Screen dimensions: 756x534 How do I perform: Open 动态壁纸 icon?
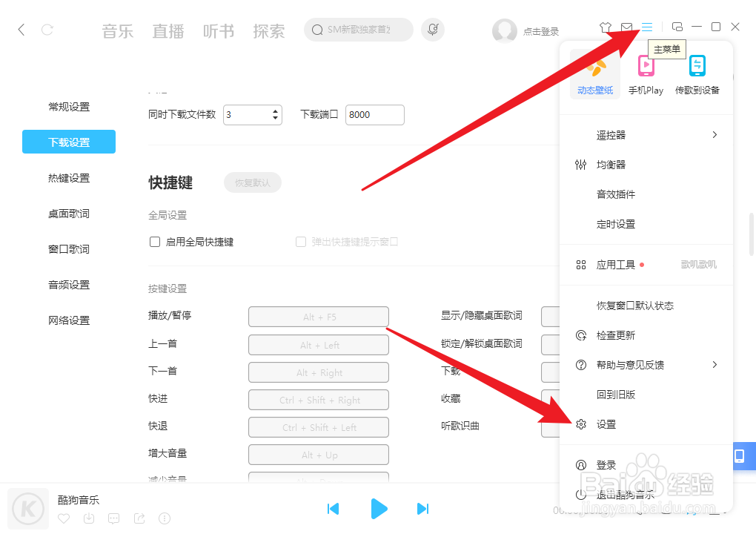pos(595,75)
